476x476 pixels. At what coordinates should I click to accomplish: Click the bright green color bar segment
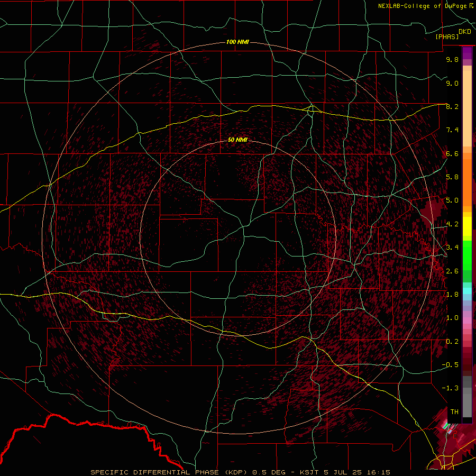pyautogui.click(x=467, y=255)
